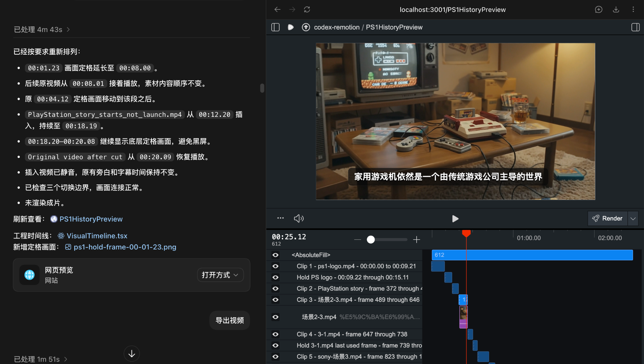The image size is (644, 364).
Task: Click the Original video after cut chip
Action: 75,157
